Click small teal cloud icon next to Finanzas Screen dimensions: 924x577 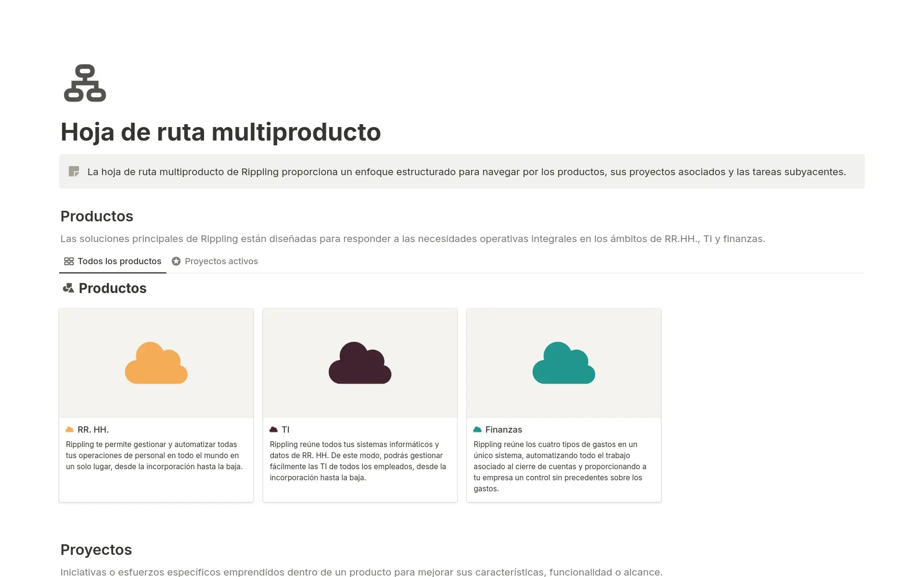[x=477, y=429]
